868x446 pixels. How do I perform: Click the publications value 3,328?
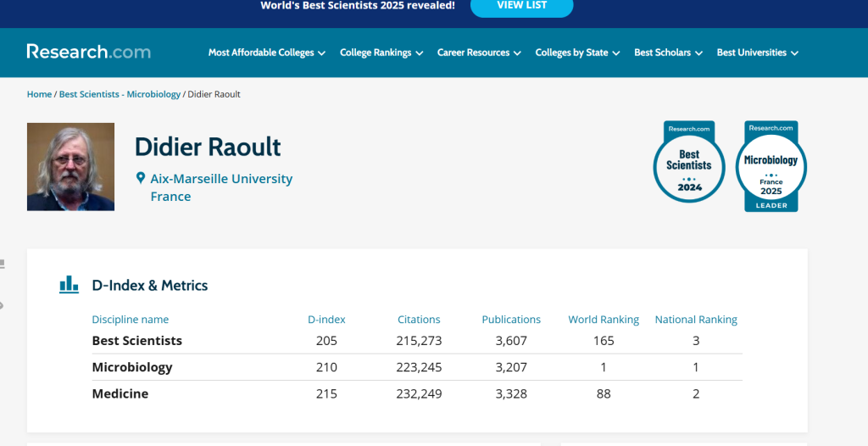coord(511,394)
